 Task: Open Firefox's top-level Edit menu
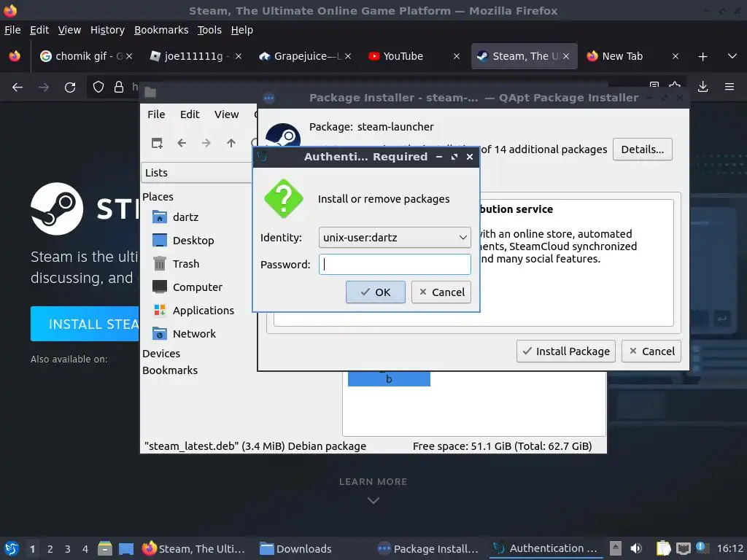coord(39,30)
